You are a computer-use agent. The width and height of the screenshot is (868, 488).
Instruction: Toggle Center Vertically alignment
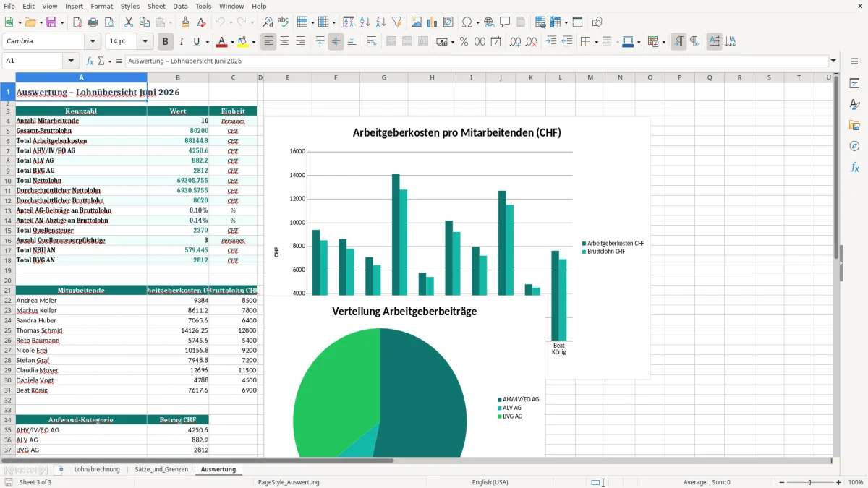[336, 42]
